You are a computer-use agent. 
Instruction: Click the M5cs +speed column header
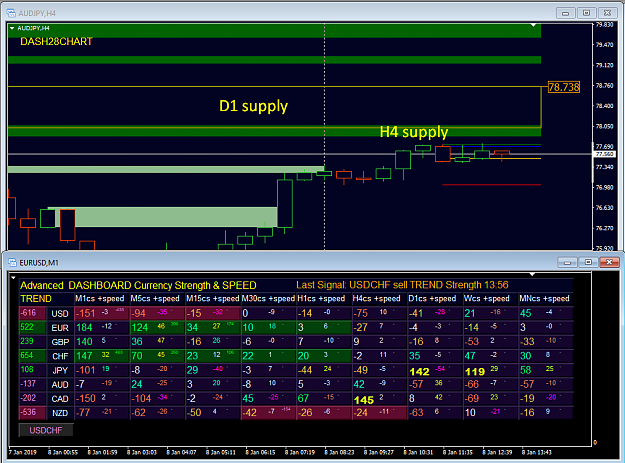[x=155, y=298]
